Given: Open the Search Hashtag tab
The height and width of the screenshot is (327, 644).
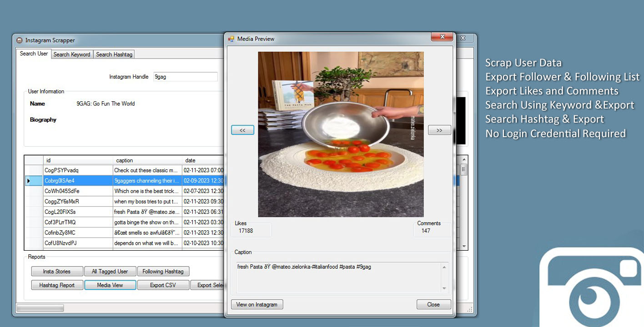Looking at the screenshot, I should pyautogui.click(x=114, y=54).
